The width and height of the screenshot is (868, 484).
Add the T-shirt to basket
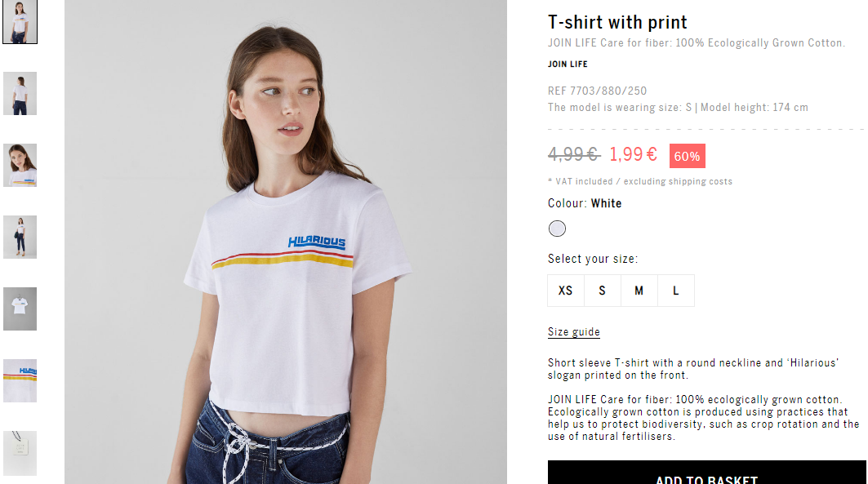pyautogui.click(x=707, y=473)
